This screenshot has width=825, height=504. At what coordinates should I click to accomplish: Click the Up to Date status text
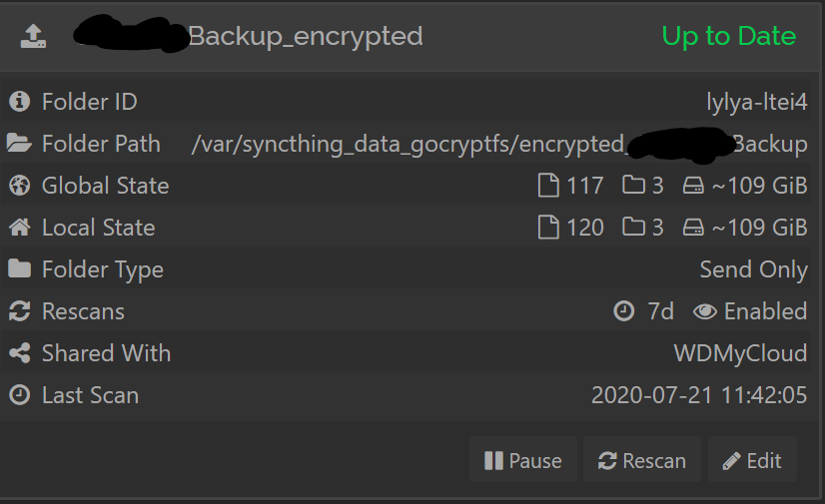pyautogui.click(x=729, y=36)
